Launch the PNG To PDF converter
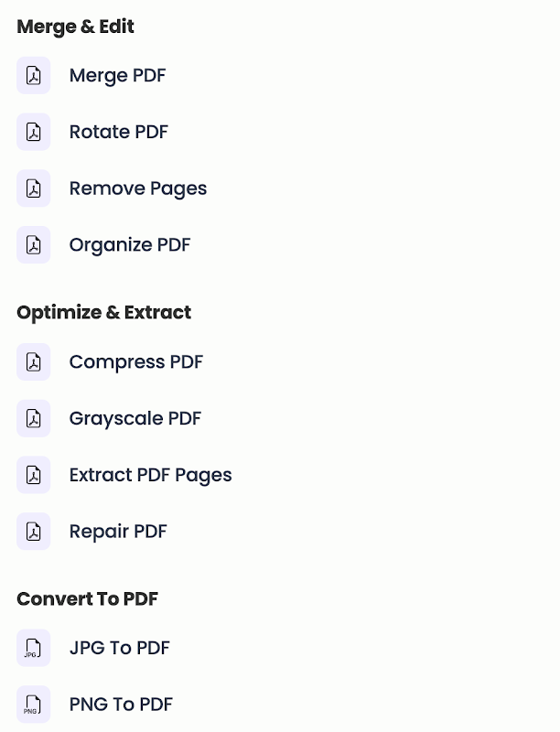 click(x=121, y=705)
